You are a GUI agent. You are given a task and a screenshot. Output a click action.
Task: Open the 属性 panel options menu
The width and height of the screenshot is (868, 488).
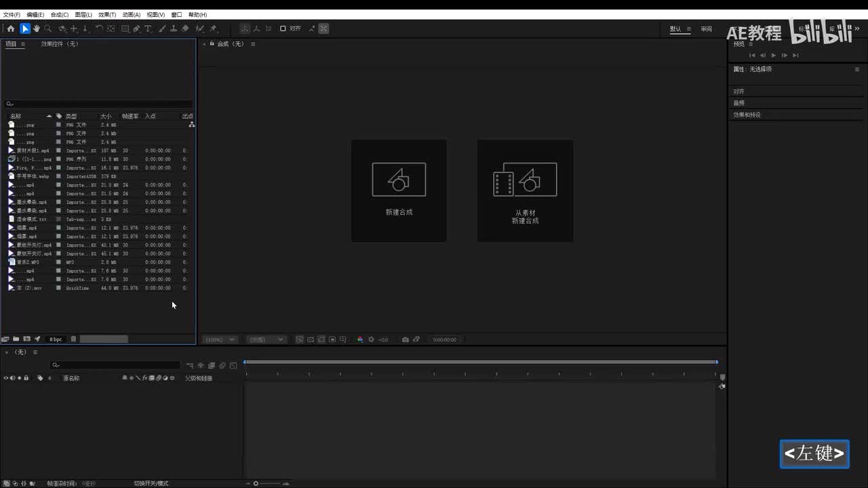click(856, 69)
